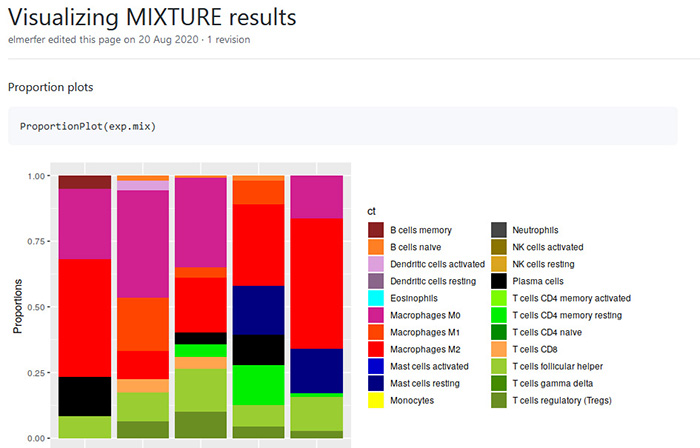Click the T cells regulatory (Tregs) label
The image size is (700, 448).
pos(562,400)
